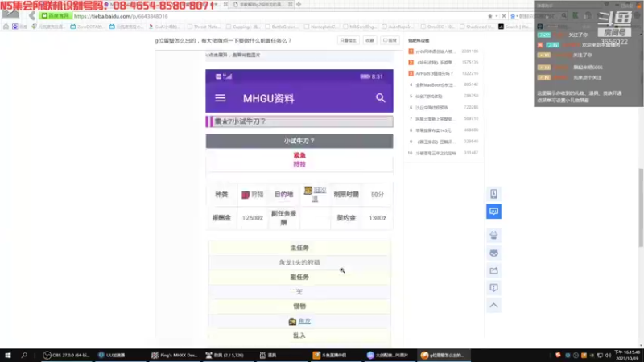Click the second browser tab
This screenshot has width=644, height=362.
pyautogui.click(x=263, y=4)
